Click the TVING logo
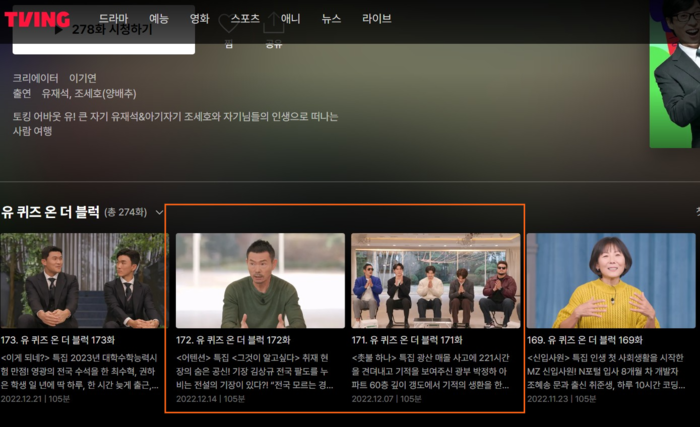The image size is (700, 427). click(x=37, y=19)
